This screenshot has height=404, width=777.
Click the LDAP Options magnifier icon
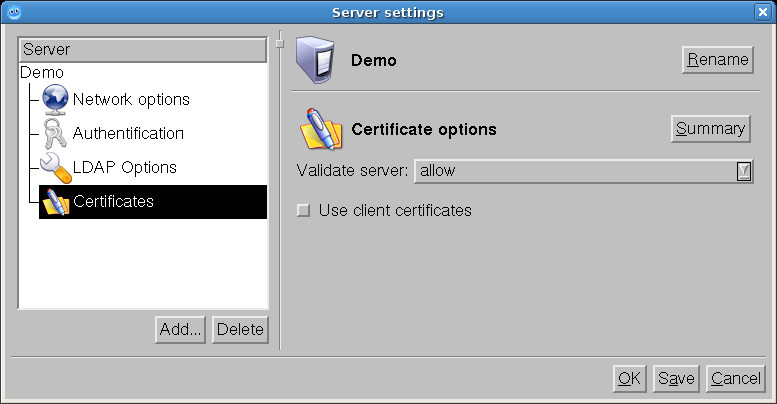[x=55, y=168]
